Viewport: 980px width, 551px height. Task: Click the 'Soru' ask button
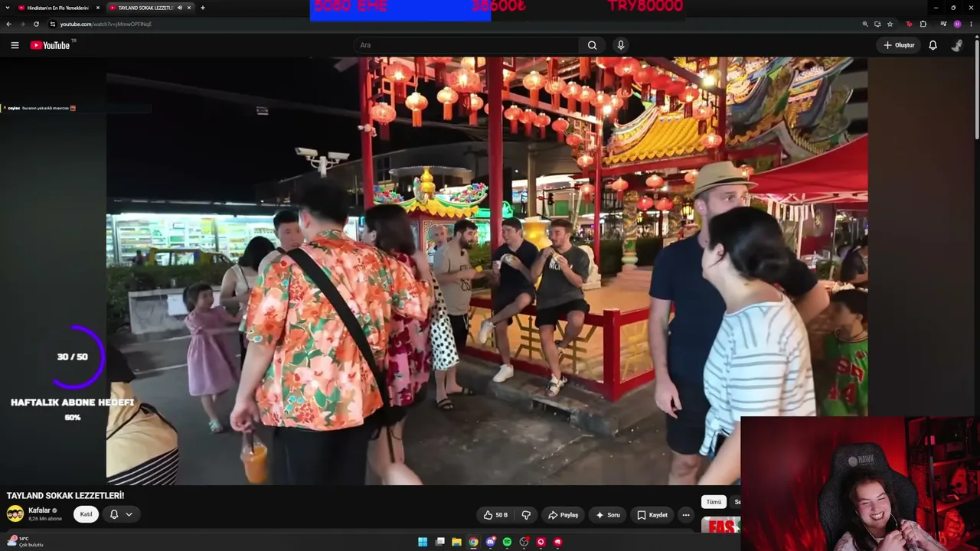[x=608, y=515]
